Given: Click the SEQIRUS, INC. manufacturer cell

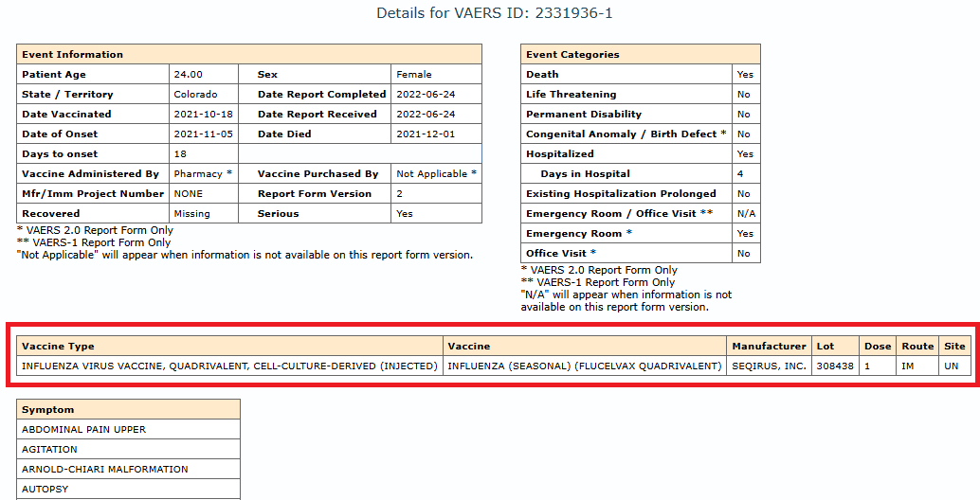Looking at the screenshot, I should [769, 366].
